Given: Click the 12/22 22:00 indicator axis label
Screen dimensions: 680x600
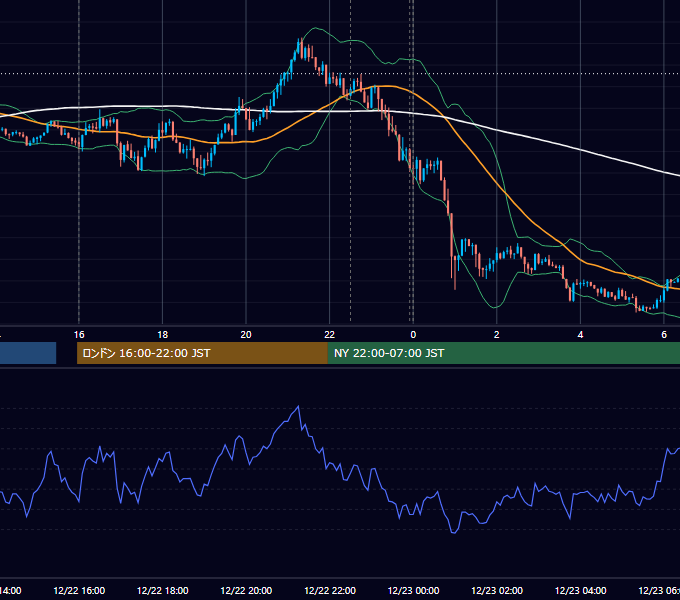Looking at the screenshot, I should pyautogui.click(x=330, y=590).
